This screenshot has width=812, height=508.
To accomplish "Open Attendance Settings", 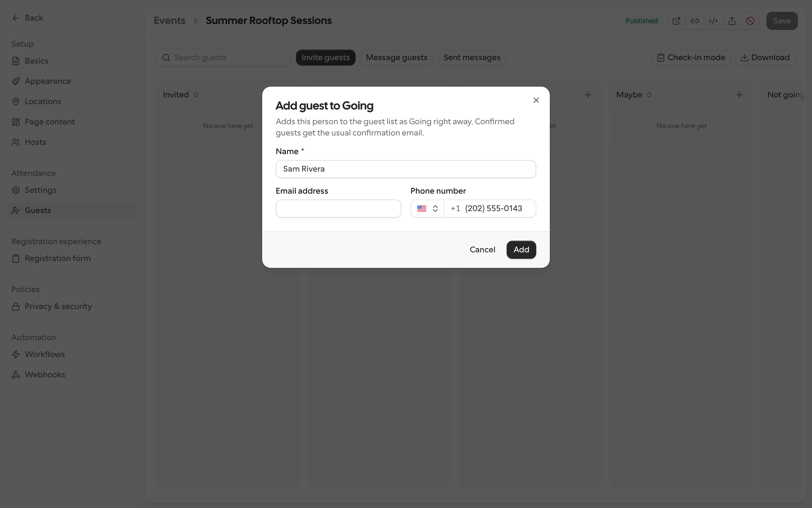I will [72, 190].
